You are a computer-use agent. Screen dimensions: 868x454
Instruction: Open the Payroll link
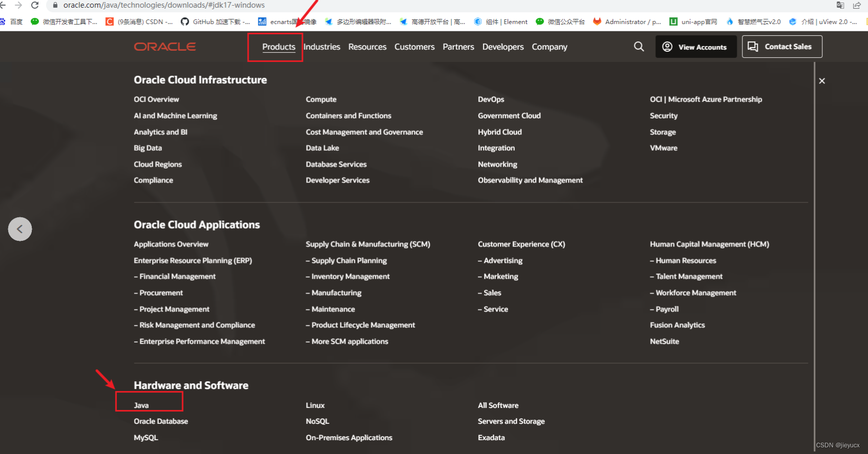tap(664, 309)
